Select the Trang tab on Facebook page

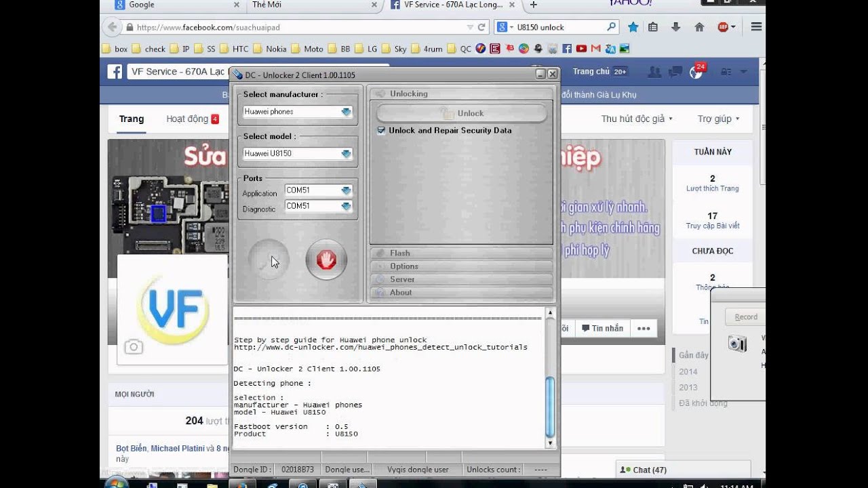pos(132,119)
